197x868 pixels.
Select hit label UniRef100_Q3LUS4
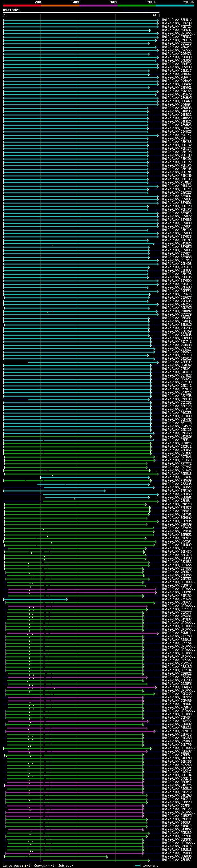click(x=177, y=501)
